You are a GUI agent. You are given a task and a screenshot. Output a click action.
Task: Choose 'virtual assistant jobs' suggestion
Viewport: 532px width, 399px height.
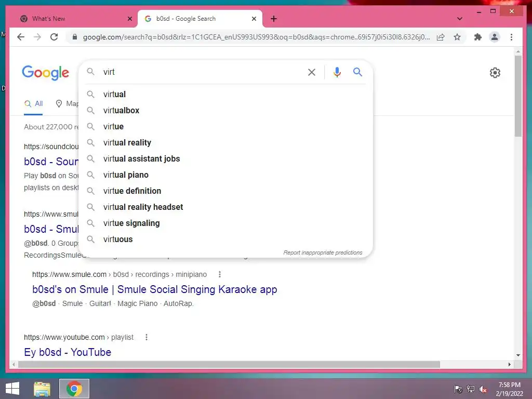225,159
